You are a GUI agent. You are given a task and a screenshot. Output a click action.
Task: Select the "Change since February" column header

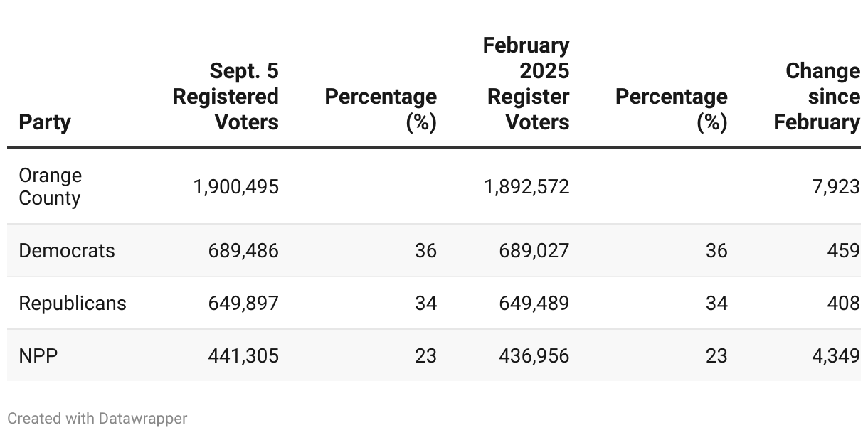pyautogui.click(x=817, y=97)
